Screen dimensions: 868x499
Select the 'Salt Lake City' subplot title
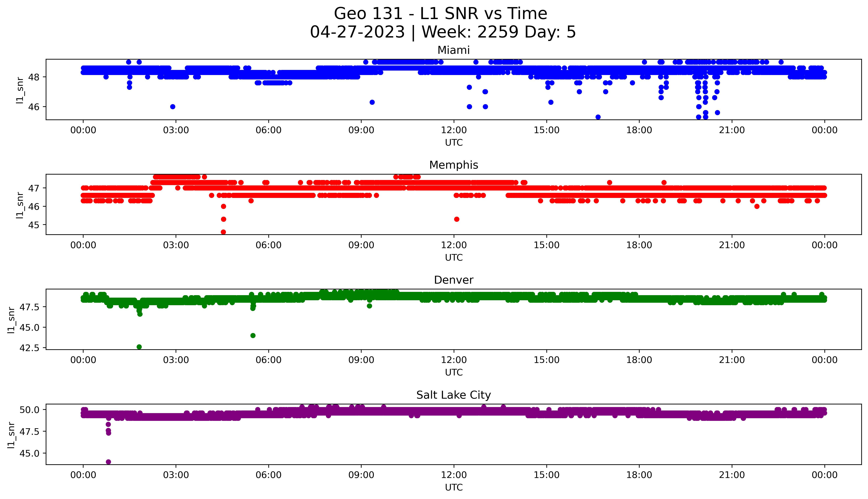(453, 395)
